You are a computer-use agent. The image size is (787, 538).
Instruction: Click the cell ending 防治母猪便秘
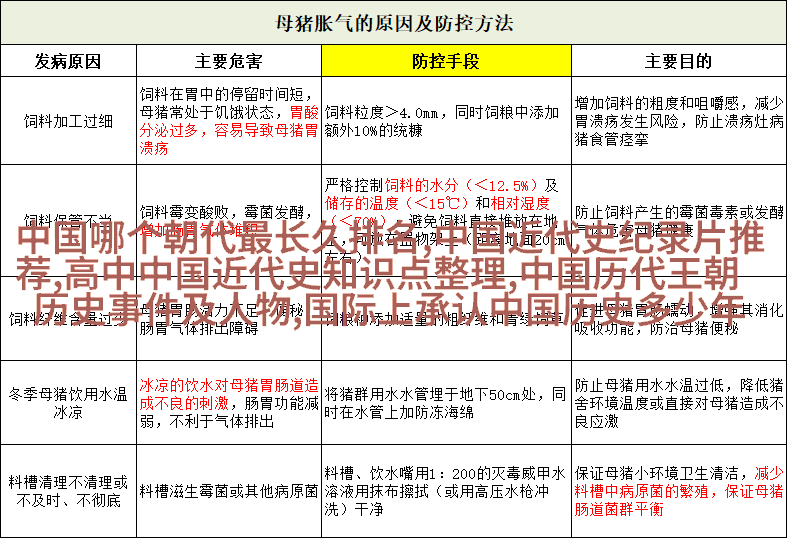click(679, 319)
